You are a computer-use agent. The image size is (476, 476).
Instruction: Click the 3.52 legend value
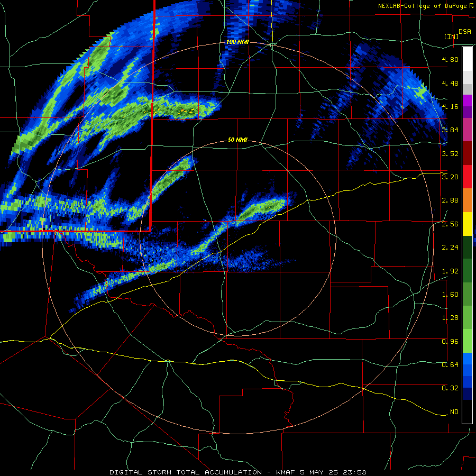pyautogui.click(x=450, y=153)
